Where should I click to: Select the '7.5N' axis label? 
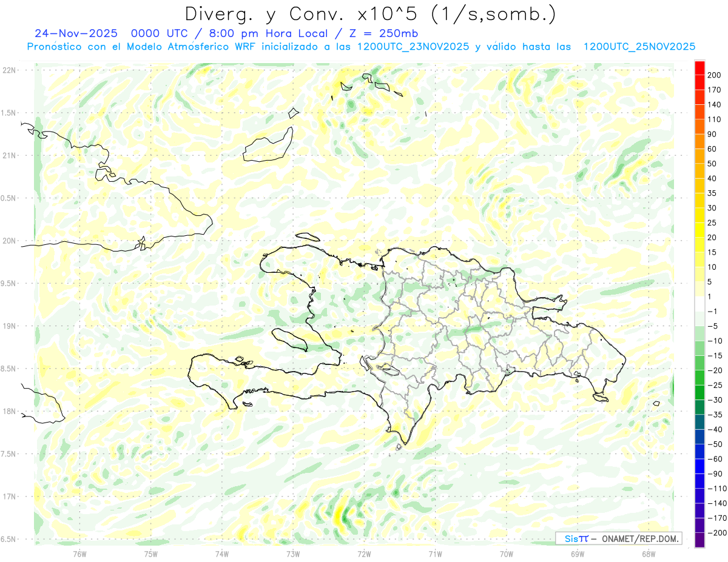[x=8, y=454]
